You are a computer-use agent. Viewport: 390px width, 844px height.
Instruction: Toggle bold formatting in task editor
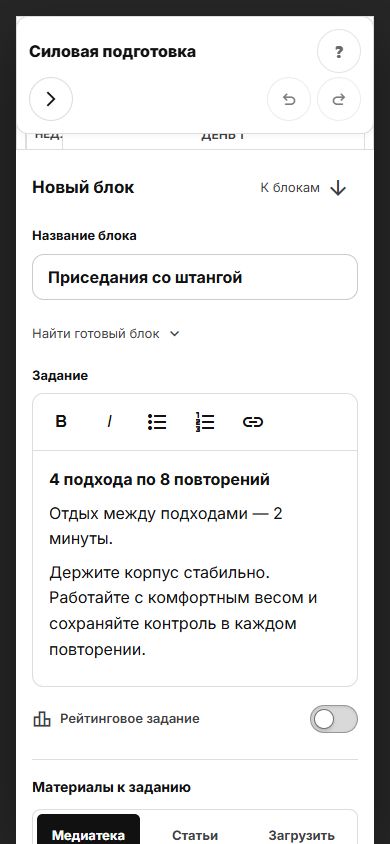(61, 421)
